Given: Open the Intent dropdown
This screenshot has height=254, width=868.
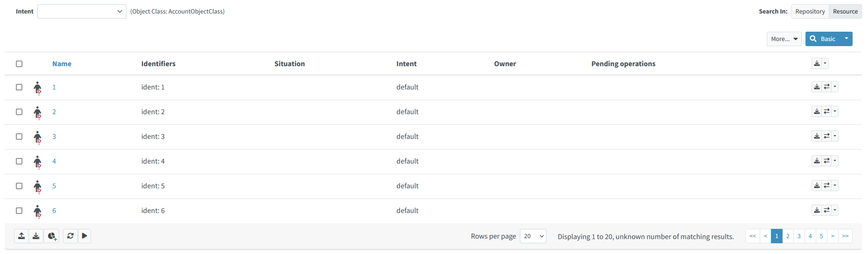Looking at the screenshot, I should point(82,12).
